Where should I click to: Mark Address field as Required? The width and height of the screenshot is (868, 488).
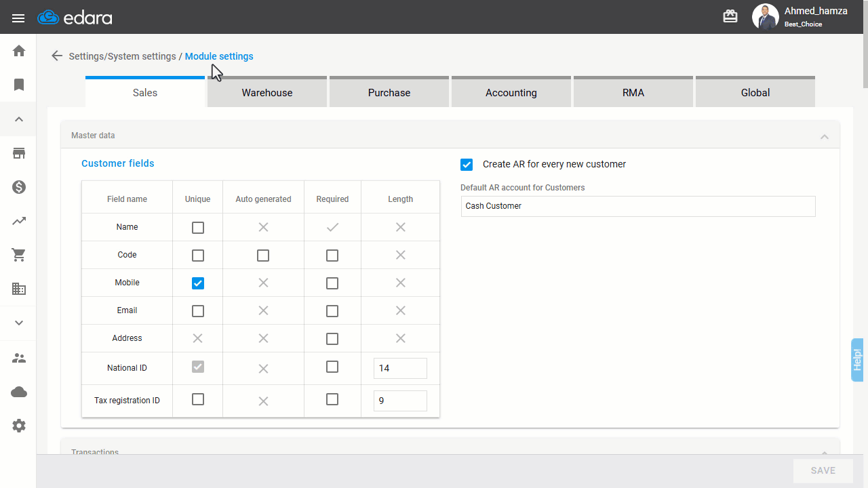pos(332,339)
